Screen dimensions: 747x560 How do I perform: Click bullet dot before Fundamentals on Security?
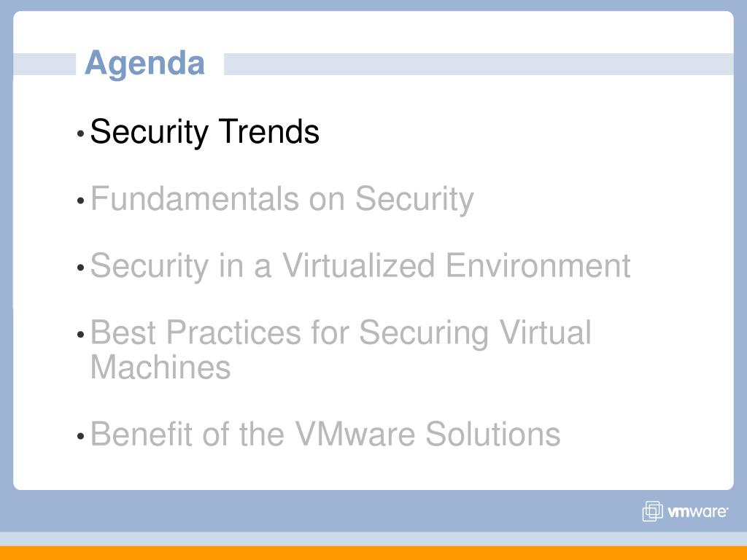point(80,201)
